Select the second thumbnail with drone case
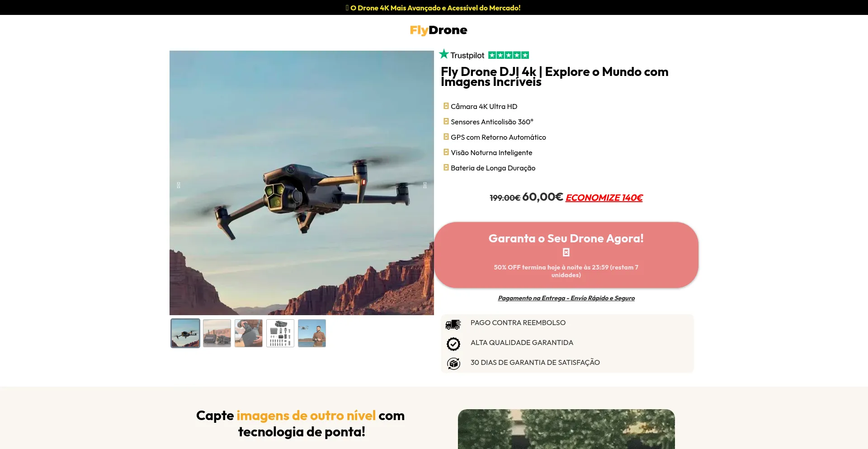 pos(217,333)
